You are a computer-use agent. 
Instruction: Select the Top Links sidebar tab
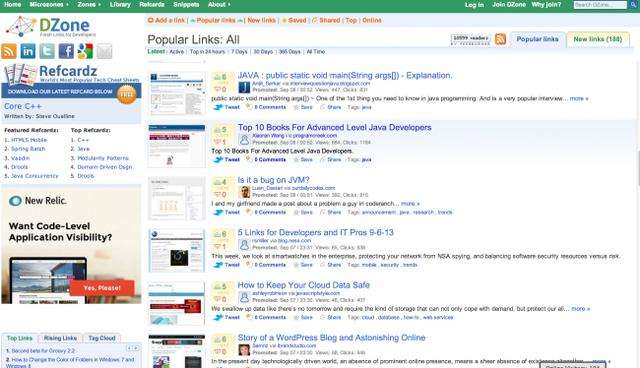click(20, 338)
